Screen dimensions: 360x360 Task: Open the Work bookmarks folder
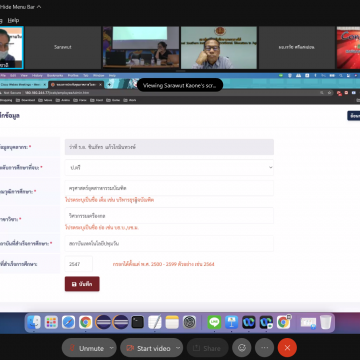(x=130, y=100)
